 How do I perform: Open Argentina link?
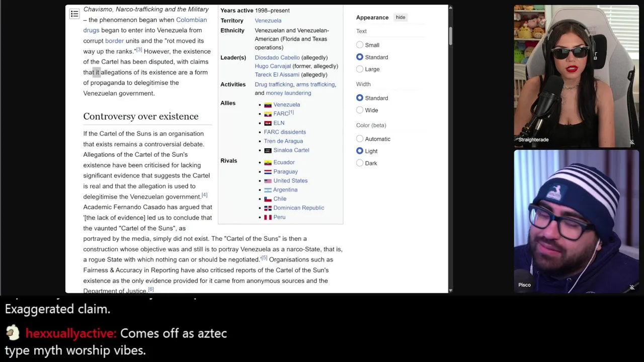tap(285, 190)
